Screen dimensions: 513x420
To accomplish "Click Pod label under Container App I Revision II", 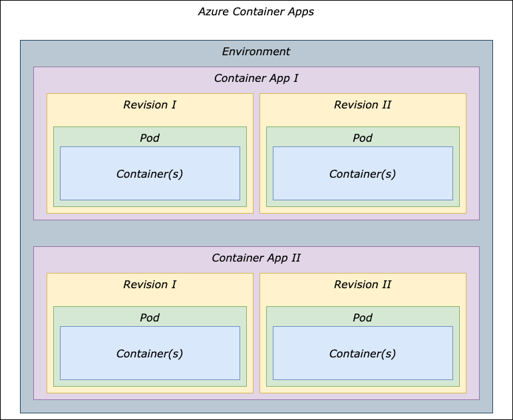I will 363,138.
